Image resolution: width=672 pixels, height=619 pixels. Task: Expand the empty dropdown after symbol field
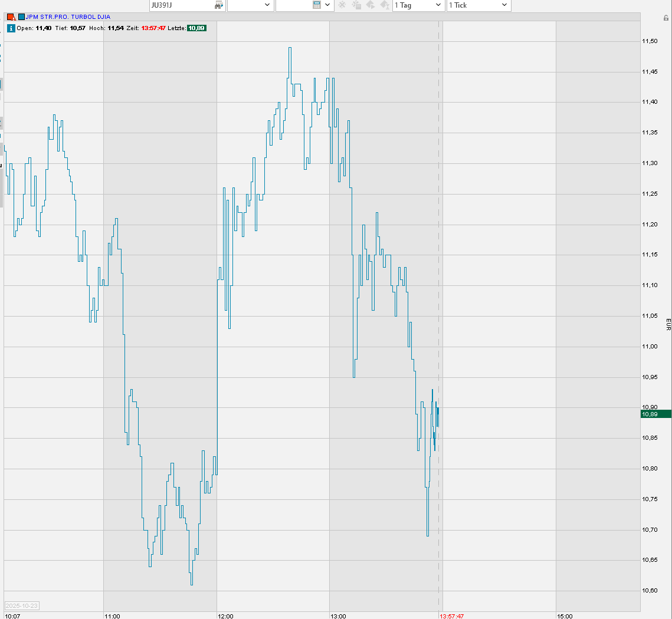251,5
